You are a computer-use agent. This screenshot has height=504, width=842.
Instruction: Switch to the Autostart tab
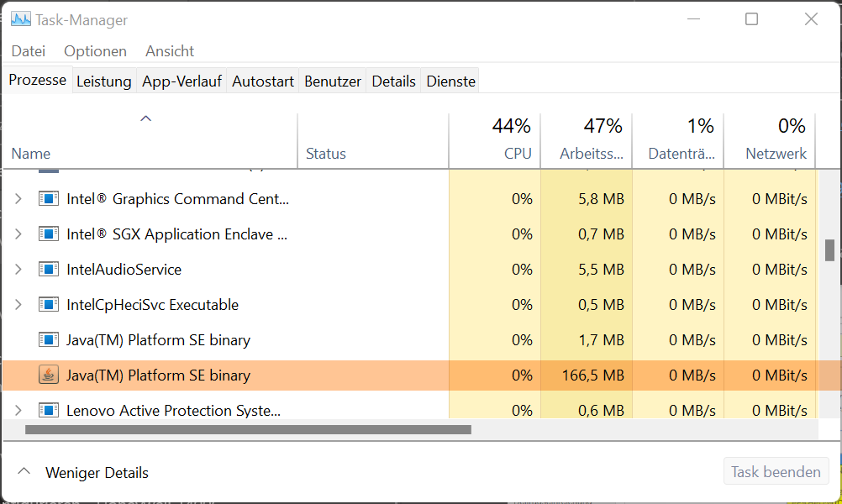pos(263,81)
